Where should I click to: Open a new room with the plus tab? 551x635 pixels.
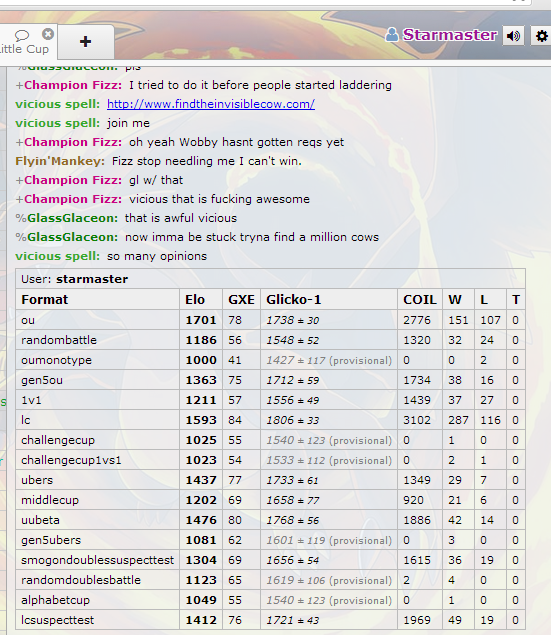tap(85, 41)
